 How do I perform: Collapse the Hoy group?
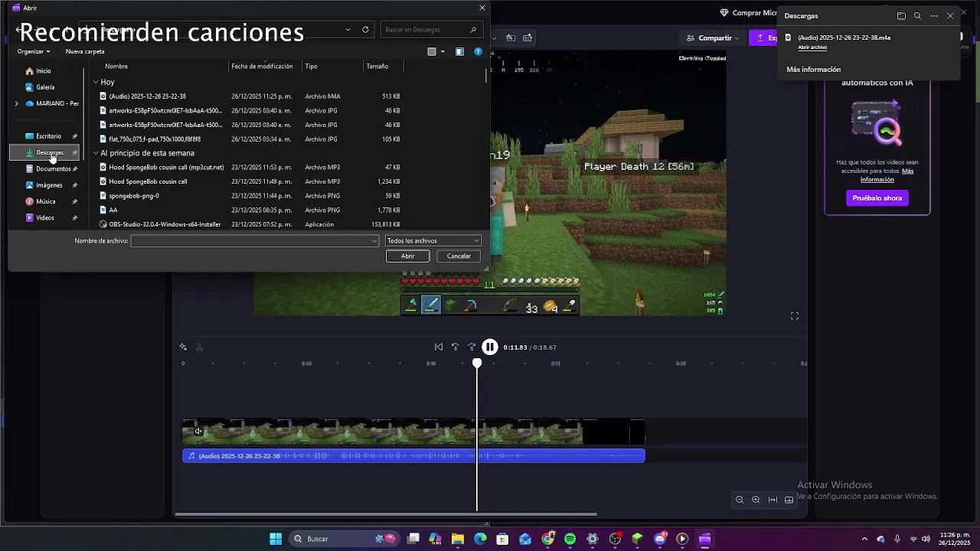(96, 82)
